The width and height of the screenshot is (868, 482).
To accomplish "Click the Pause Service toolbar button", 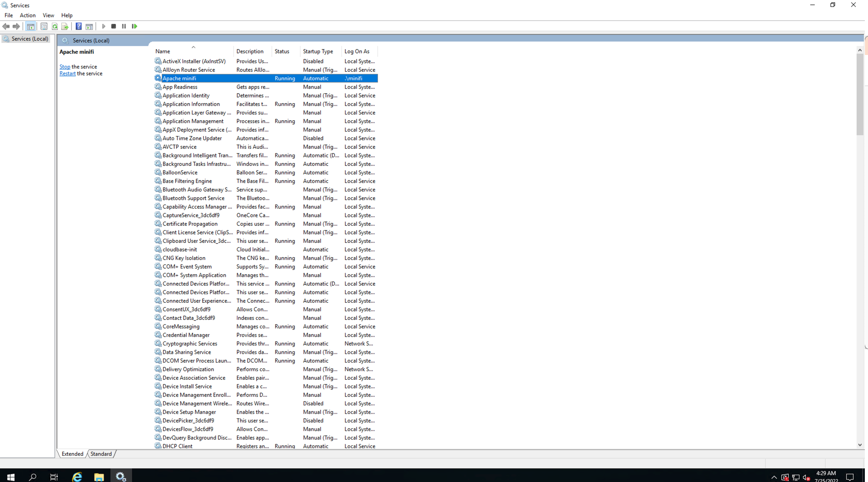I will 124,27.
